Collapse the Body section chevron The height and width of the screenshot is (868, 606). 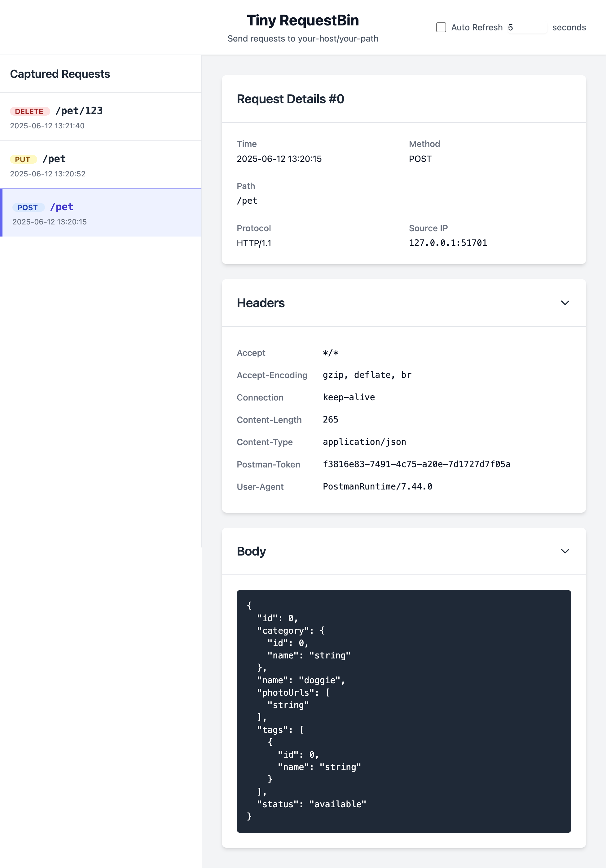(565, 551)
